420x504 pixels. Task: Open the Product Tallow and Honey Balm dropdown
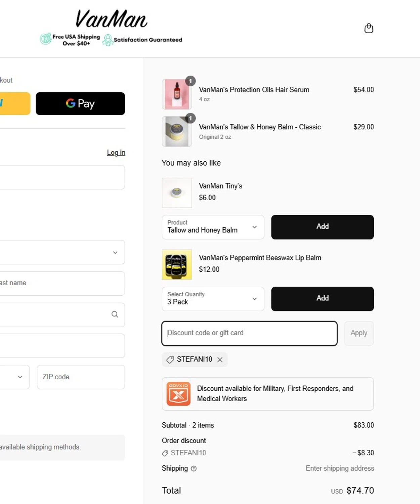click(213, 227)
